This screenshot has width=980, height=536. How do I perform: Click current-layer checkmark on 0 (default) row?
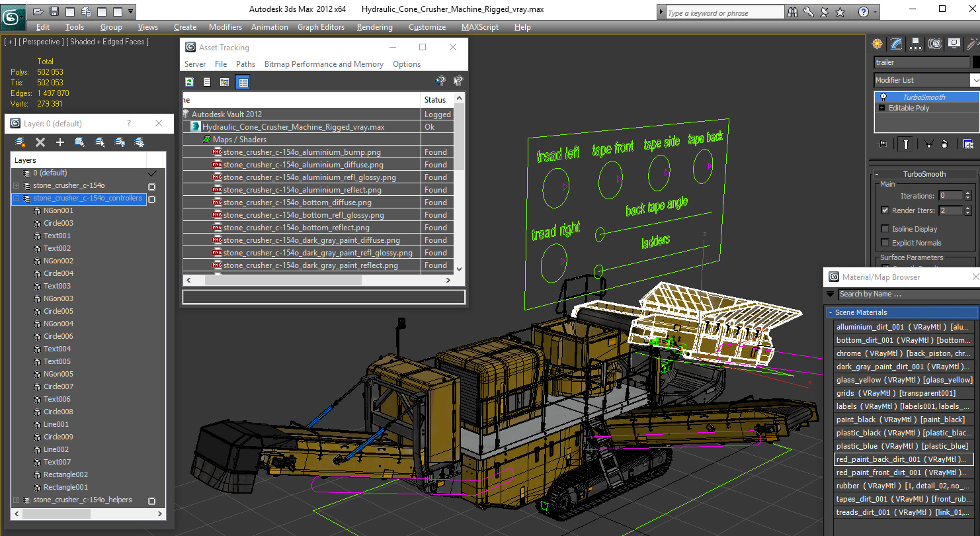click(x=153, y=173)
